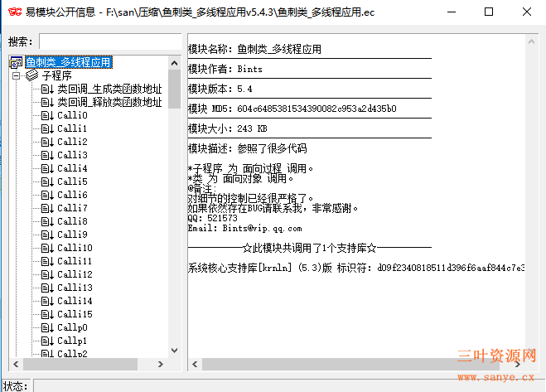Click the info panel scroll up arrow
This screenshot has height=392, width=546.
[x=531, y=41]
